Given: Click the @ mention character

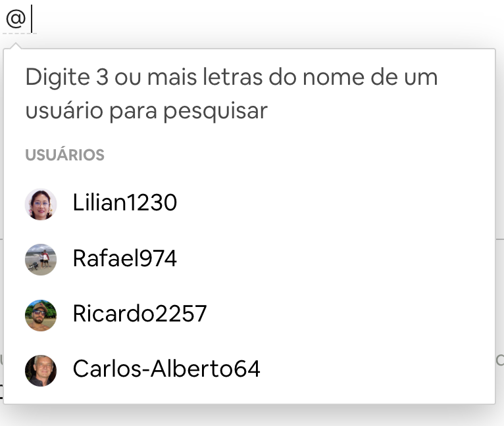Looking at the screenshot, I should tap(16, 18).
